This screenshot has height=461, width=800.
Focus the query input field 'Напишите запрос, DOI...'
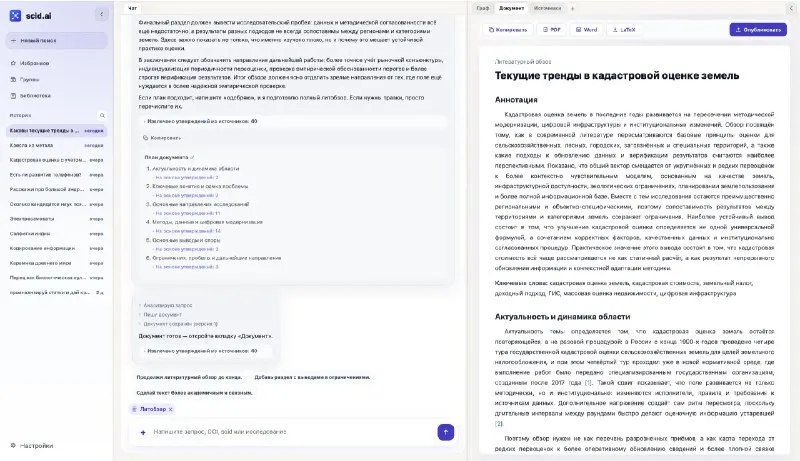[x=291, y=432]
